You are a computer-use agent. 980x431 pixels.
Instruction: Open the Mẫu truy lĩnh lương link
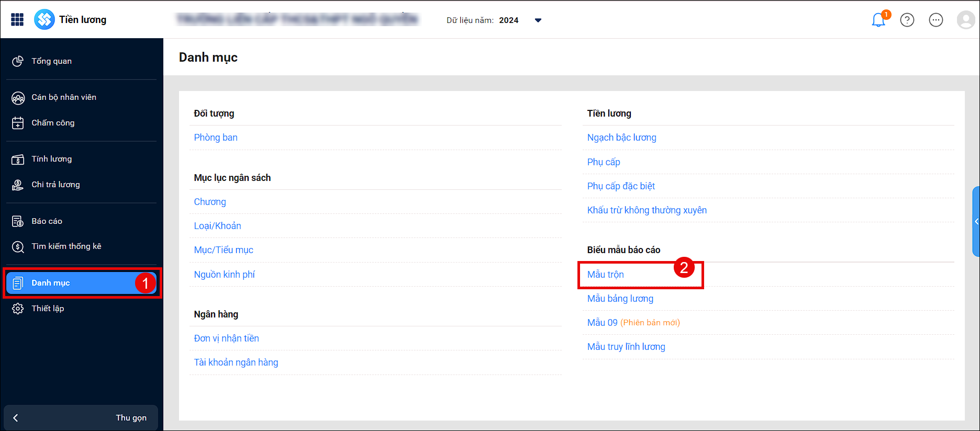pyautogui.click(x=626, y=347)
